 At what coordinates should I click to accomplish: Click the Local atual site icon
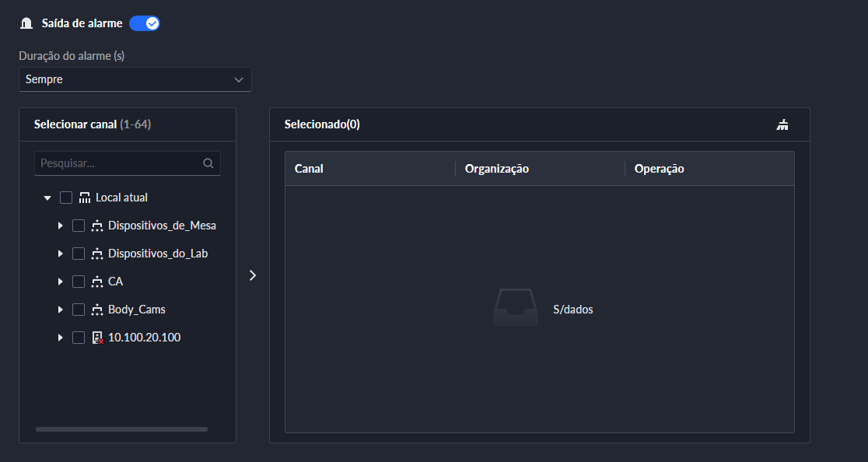pos(85,198)
